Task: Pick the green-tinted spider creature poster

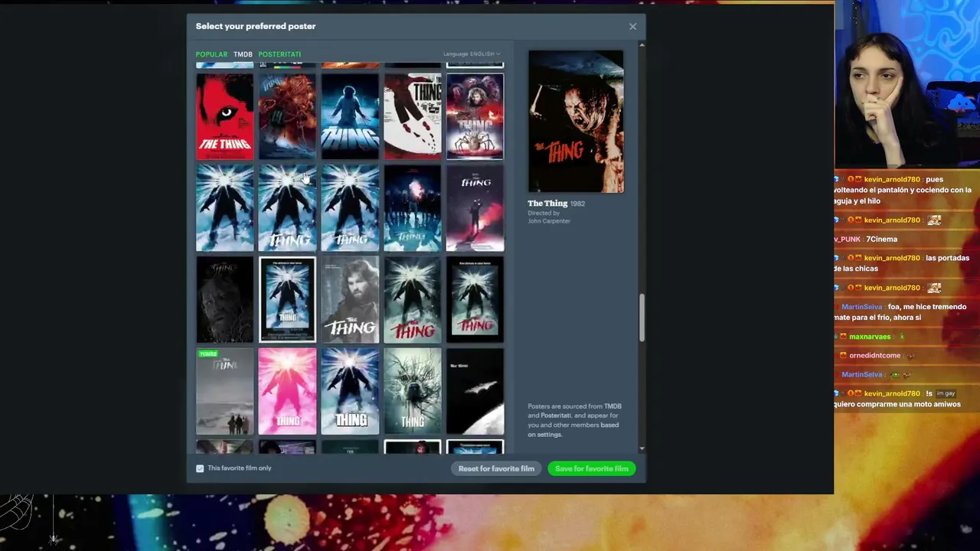Action: [413, 392]
